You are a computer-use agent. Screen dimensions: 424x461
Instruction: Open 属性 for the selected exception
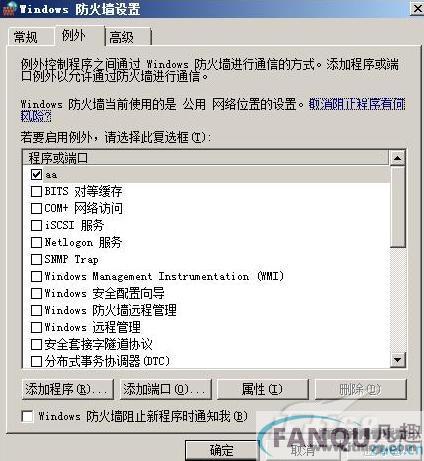tap(263, 389)
